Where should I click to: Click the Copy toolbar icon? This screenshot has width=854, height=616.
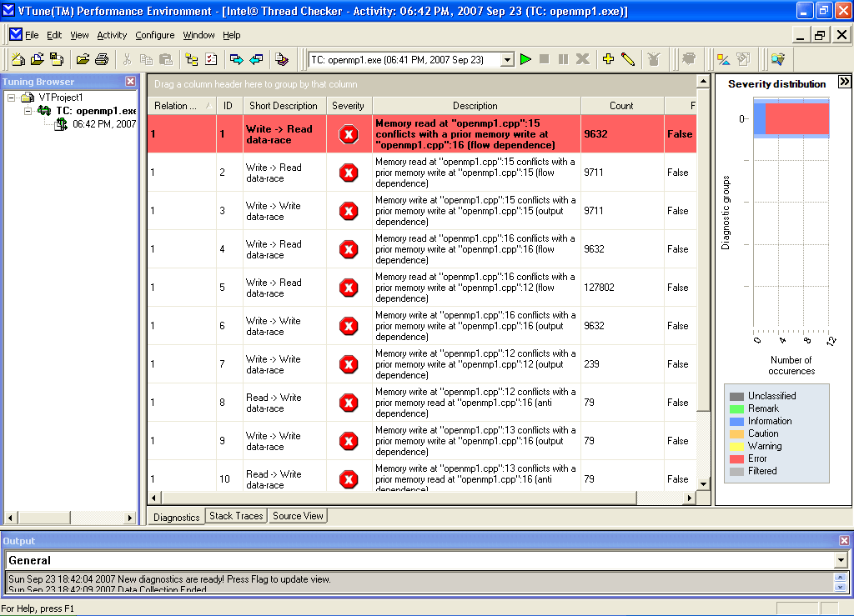click(146, 59)
